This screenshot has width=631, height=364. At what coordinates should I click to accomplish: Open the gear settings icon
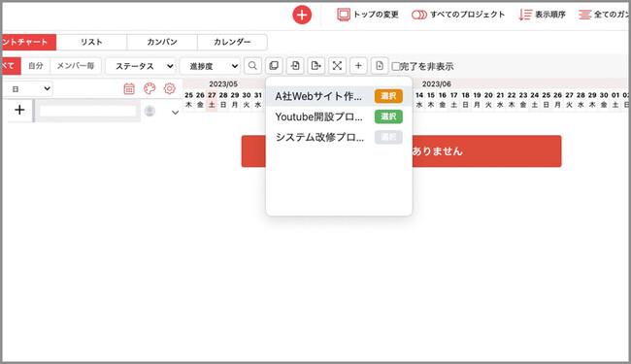click(x=170, y=88)
